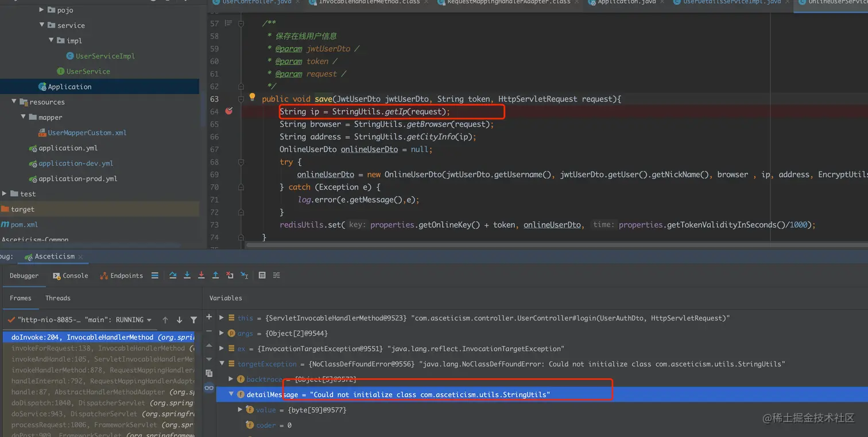Click Show Execution Point icon in debugger toolbar
868x437 pixels.
click(154, 275)
